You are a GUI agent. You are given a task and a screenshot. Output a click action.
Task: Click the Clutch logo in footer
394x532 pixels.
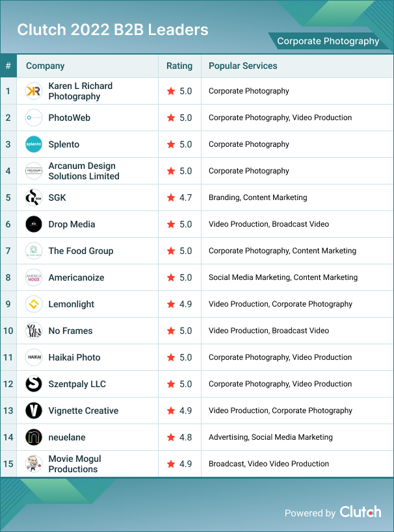[x=360, y=512]
